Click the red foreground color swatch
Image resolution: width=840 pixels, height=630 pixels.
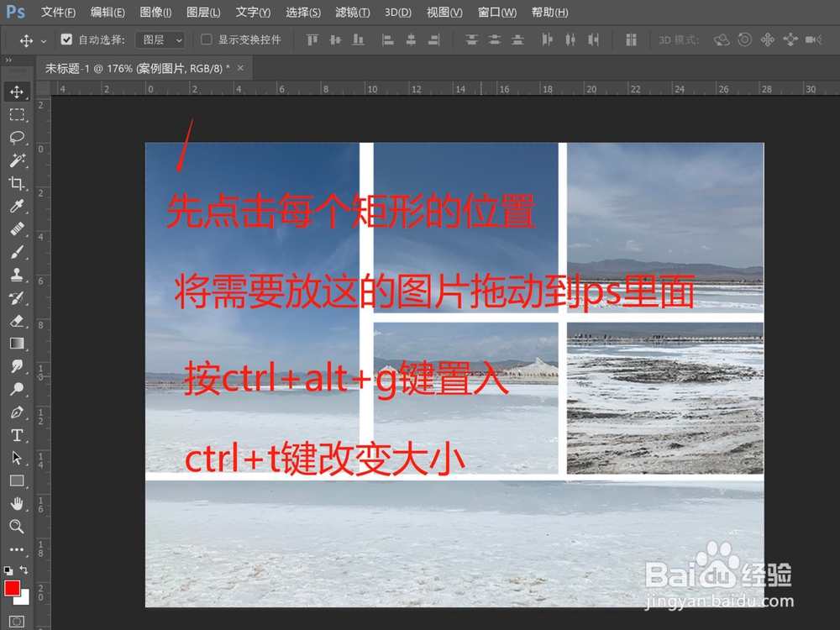[12, 585]
